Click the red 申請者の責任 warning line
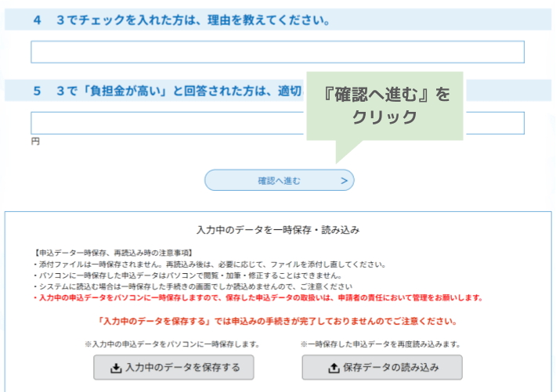 pyautogui.click(x=258, y=298)
